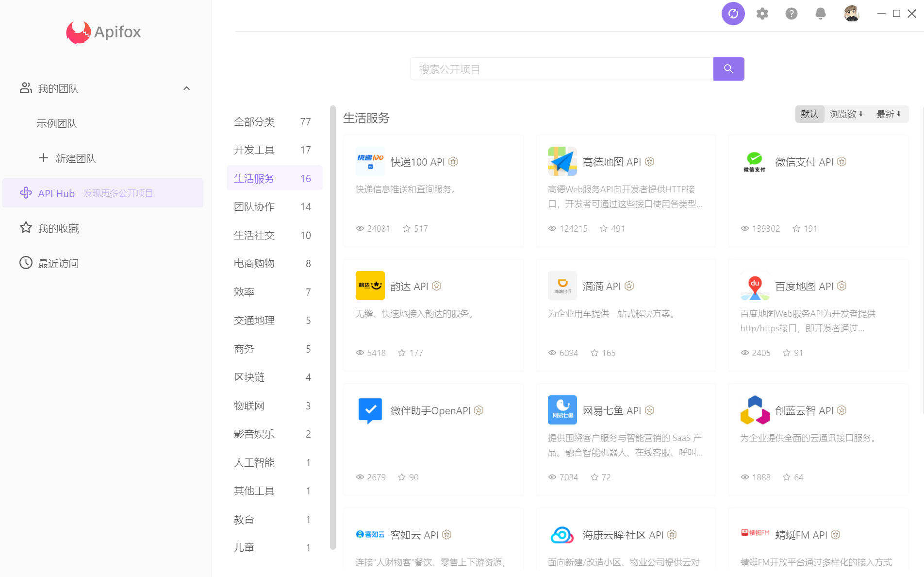Image resolution: width=924 pixels, height=577 pixels.
Task: Click star icon on 高德地图 API card
Action: click(604, 228)
